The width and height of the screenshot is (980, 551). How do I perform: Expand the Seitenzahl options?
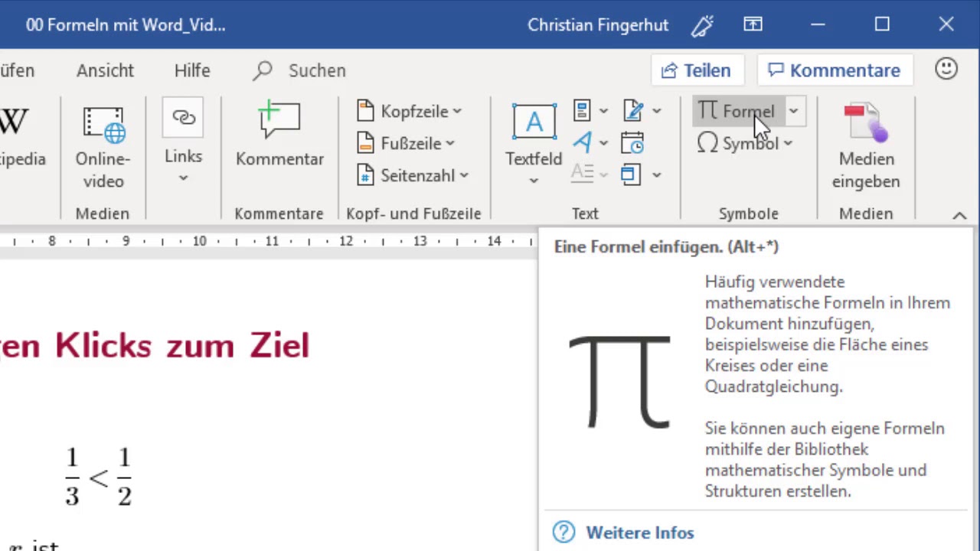tap(413, 175)
